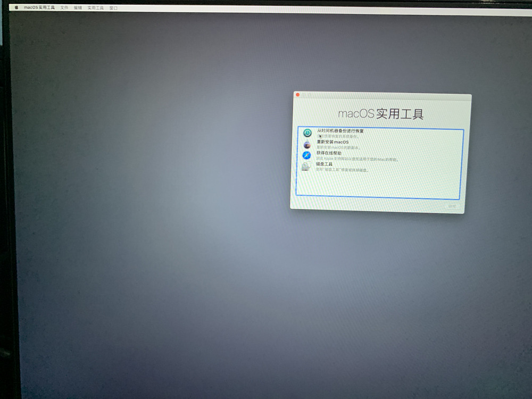Image resolution: width=532 pixels, height=399 pixels.
Task: Click the Disk Utility stethoscope icon
Action: pyautogui.click(x=306, y=166)
